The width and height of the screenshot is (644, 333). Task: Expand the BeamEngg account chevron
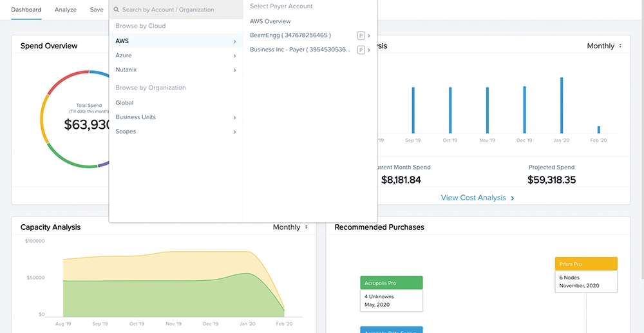pyautogui.click(x=369, y=35)
